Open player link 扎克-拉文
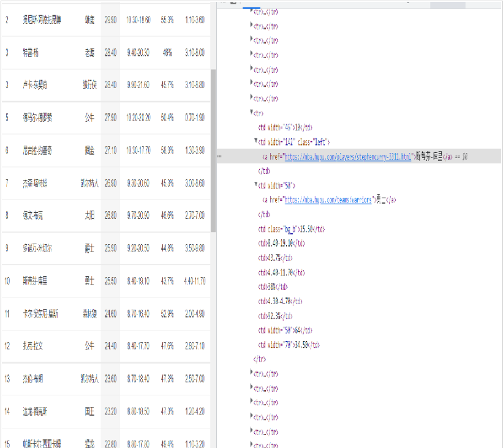This screenshot has width=503, height=448. [x=32, y=346]
